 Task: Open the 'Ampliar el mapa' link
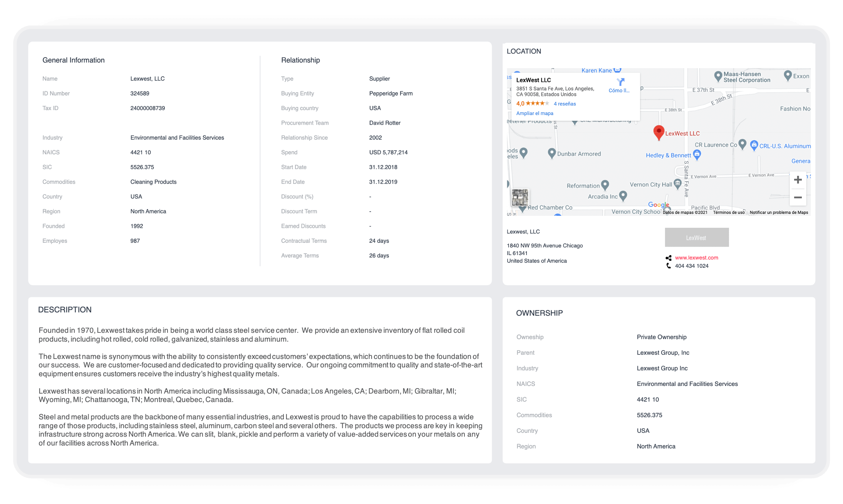click(x=535, y=113)
